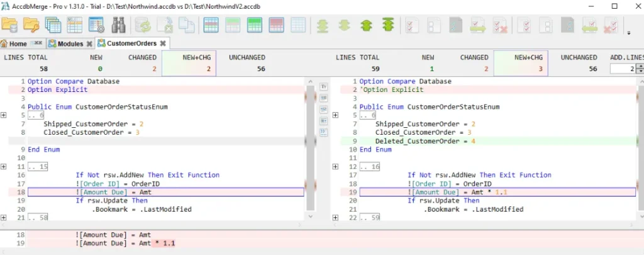
Task: Click the table settings gear icon
Action: pos(96,25)
